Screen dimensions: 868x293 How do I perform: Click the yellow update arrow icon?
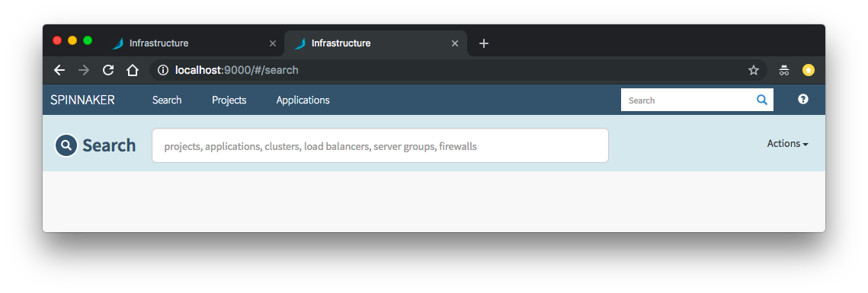click(809, 70)
